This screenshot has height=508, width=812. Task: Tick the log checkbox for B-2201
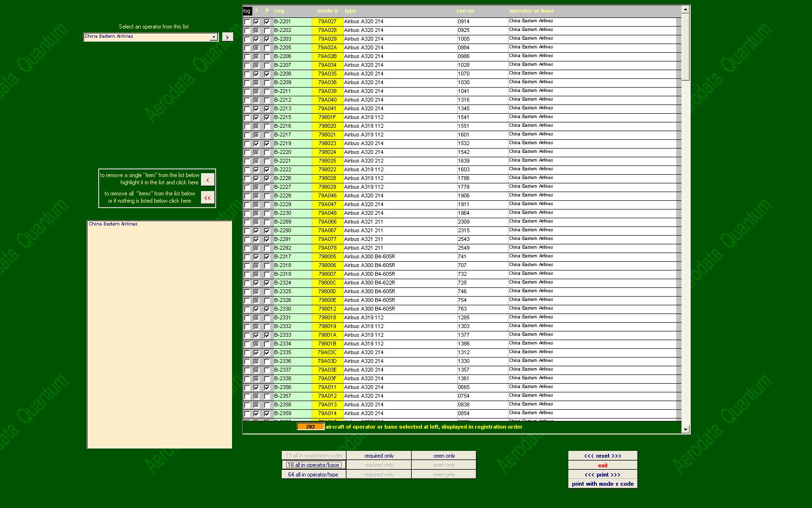click(247, 22)
